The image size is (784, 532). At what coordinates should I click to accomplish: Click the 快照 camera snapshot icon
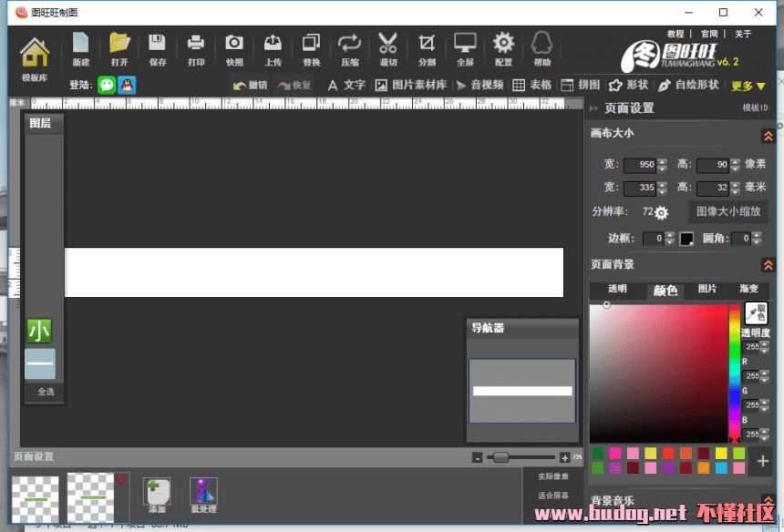click(234, 47)
